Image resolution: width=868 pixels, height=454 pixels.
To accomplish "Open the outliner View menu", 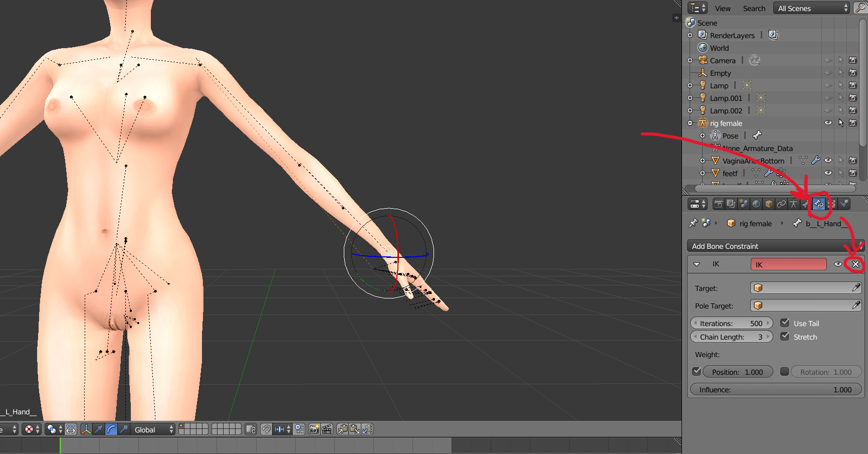I will (723, 9).
